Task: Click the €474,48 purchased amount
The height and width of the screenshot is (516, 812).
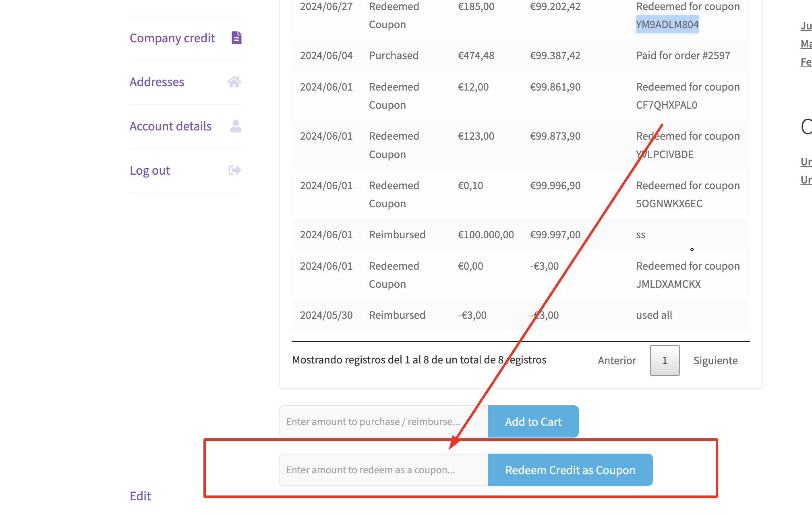Action: [476, 56]
